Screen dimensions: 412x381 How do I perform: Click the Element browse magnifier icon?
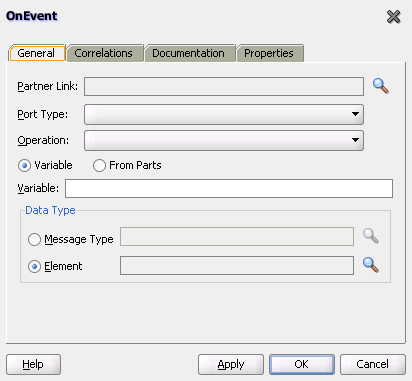(371, 265)
